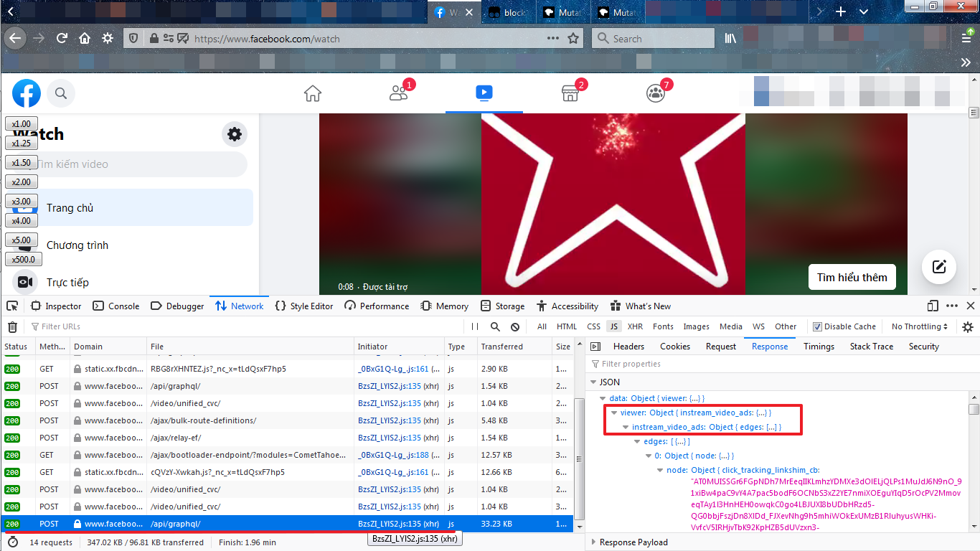
Task: Toggle the XHR request type filter
Action: point(635,326)
